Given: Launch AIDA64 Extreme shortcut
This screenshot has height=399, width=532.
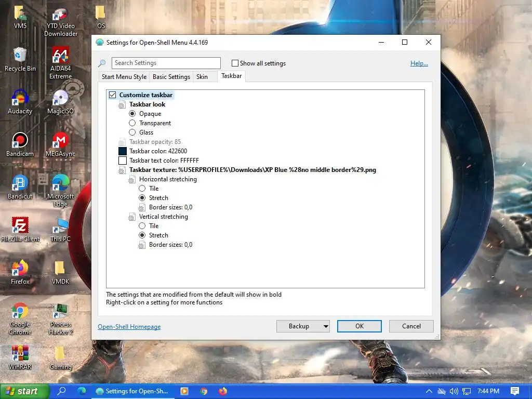Looking at the screenshot, I should [x=60, y=63].
